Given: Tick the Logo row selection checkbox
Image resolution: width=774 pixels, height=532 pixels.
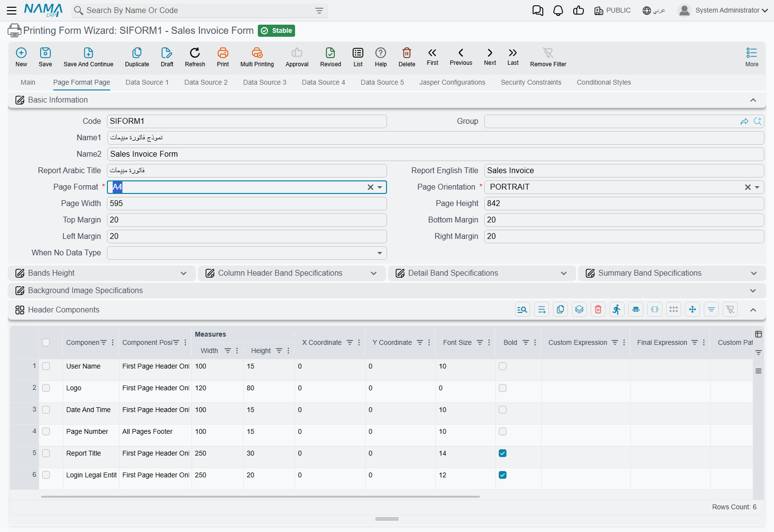Looking at the screenshot, I should pos(46,388).
